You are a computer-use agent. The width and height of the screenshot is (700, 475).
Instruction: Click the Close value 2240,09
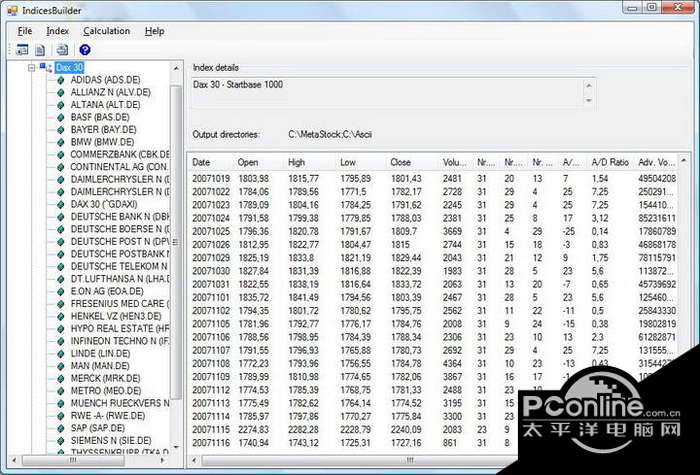[x=406, y=429]
